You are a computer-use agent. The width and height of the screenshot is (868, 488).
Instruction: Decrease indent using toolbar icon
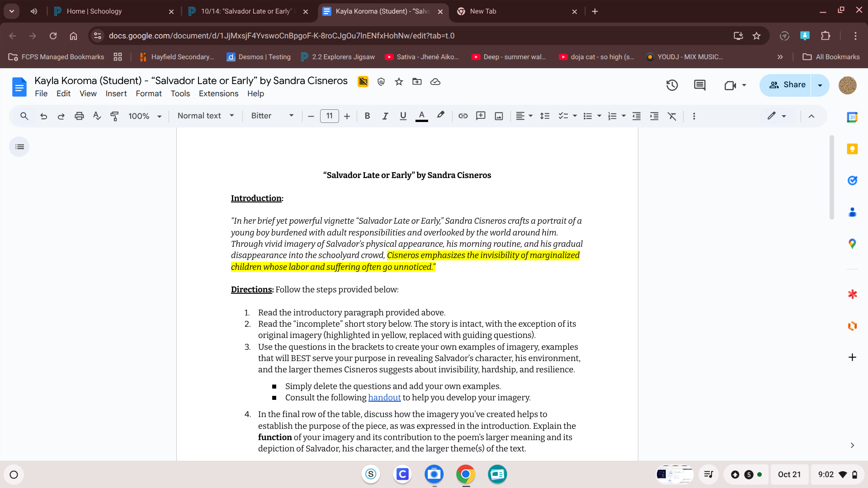[x=637, y=116]
